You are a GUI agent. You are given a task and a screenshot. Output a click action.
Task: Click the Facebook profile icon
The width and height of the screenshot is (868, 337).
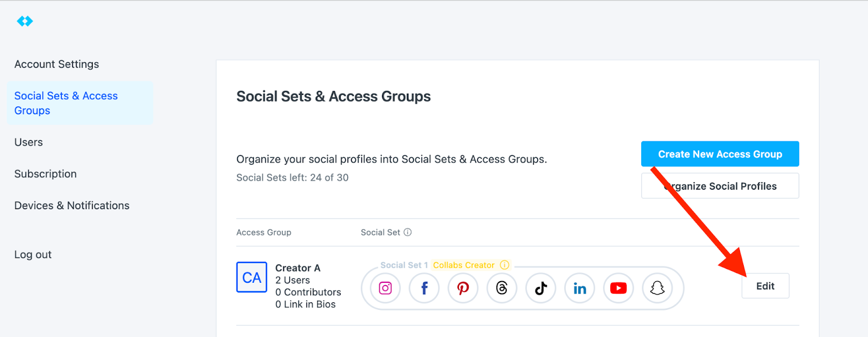coord(424,288)
